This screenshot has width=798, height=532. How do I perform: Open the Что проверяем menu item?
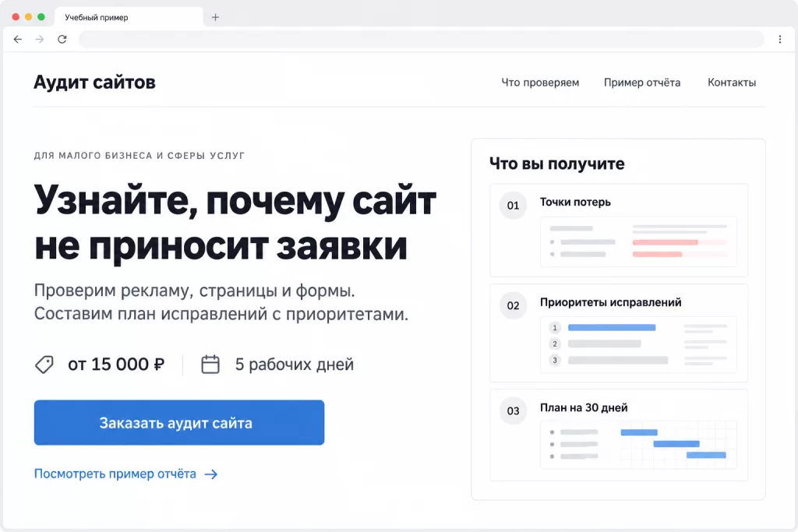tap(540, 83)
